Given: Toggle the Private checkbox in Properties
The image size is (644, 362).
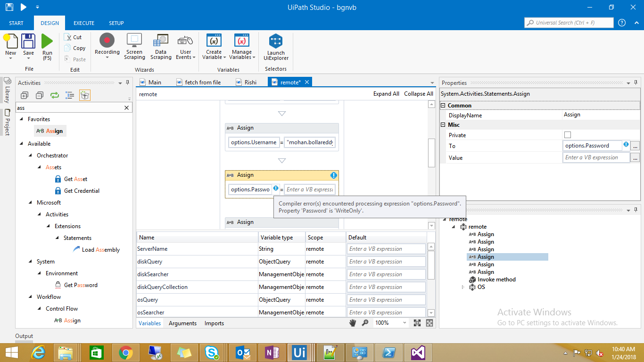Looking at the screenshot, I should [x=568, y=135].
